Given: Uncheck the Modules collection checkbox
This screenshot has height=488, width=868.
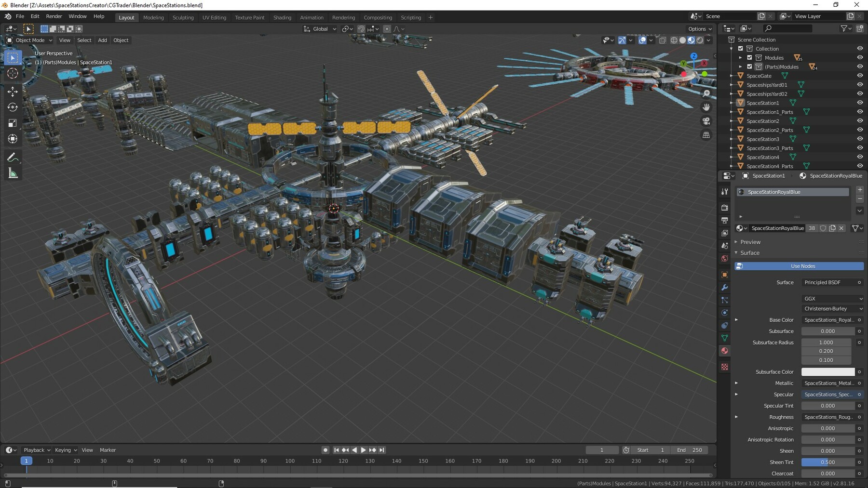Looking at the screenshot, I should click(x=749, y=57).
